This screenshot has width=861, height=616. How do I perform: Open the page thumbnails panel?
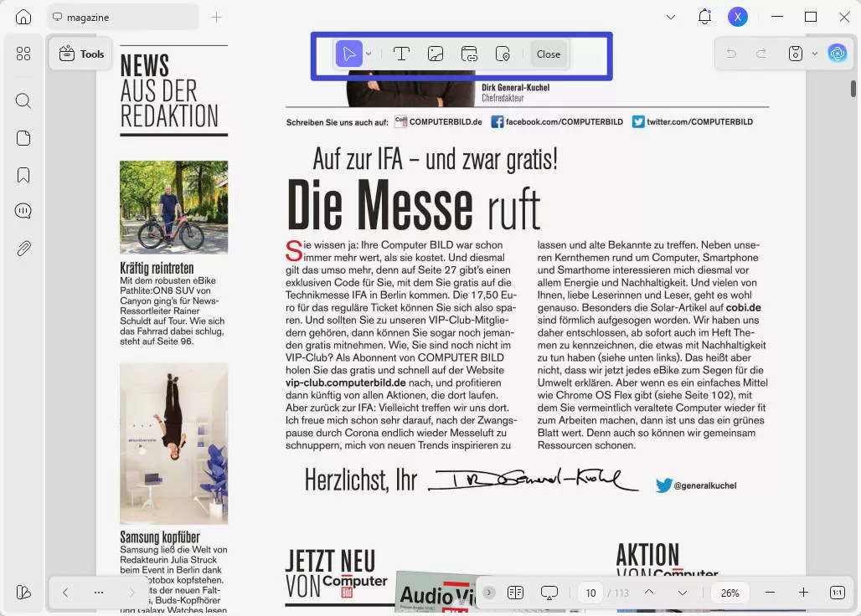click(x=23, y=138)
